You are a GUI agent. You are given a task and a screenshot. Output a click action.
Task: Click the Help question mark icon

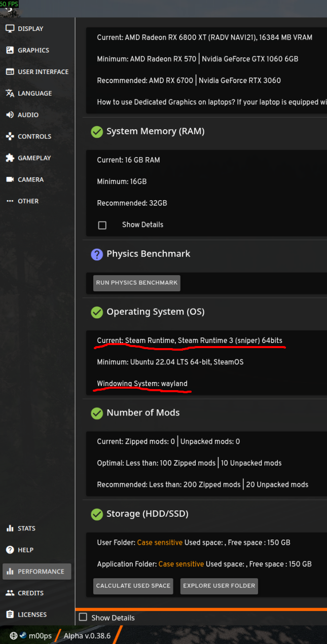tap(10, 550)
